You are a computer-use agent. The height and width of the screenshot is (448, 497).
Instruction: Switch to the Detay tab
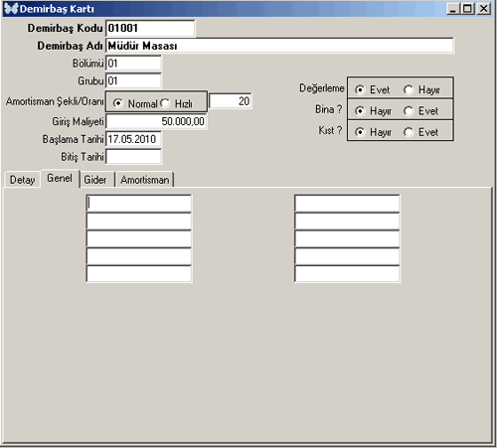click(x=22, y=180)
